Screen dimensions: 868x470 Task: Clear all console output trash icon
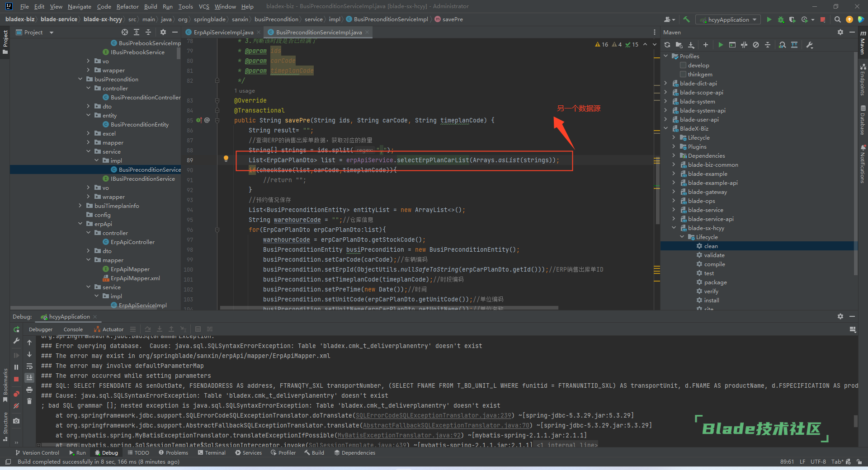tap(29, 401)
